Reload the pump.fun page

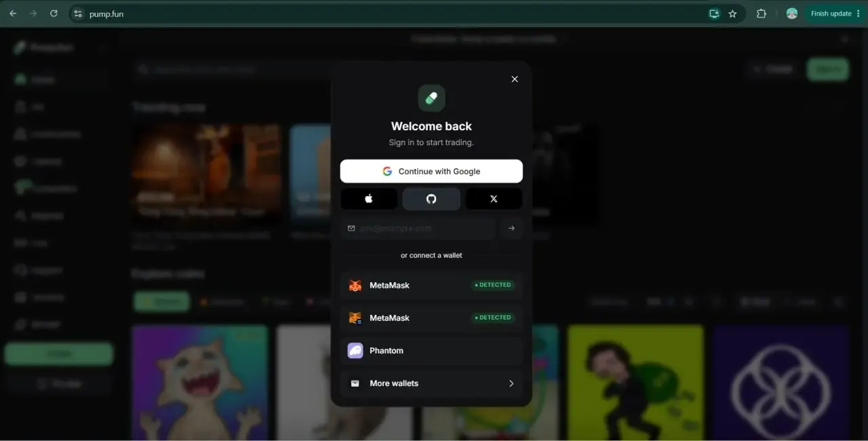click(54, 14)
